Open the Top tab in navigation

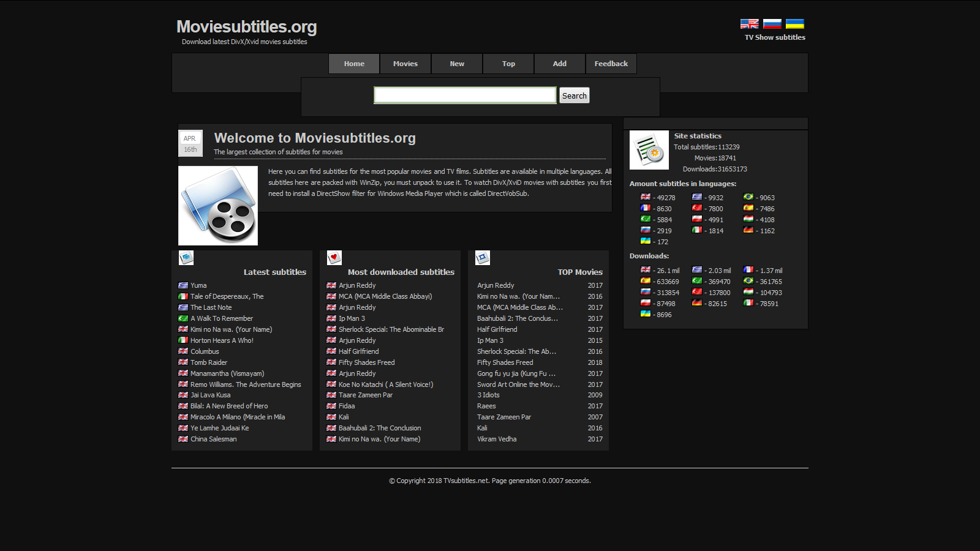click(x=508, y=64)
